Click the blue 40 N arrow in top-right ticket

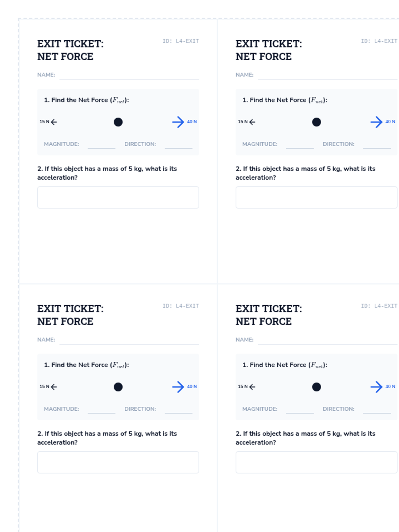(376, 122)
